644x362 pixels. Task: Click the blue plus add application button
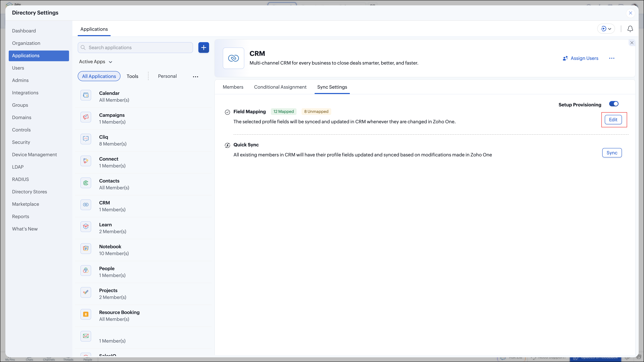pyautogui.click(x=204, y=48)
